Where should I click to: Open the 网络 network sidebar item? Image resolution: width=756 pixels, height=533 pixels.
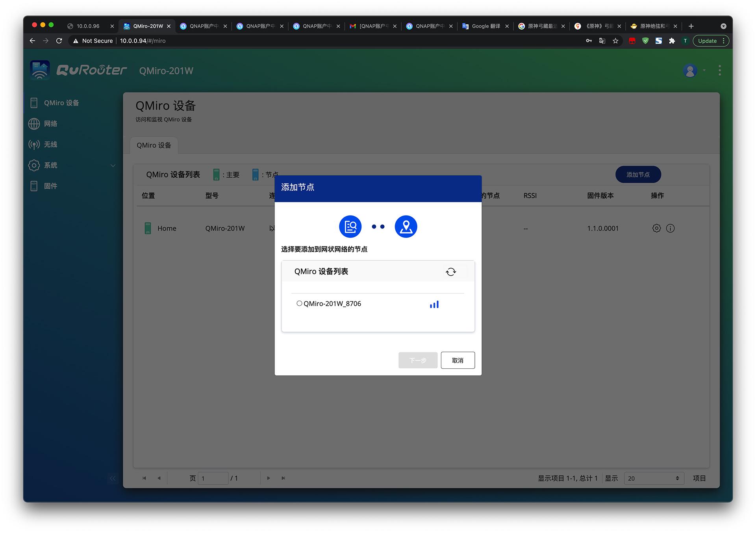click(50, 124)
